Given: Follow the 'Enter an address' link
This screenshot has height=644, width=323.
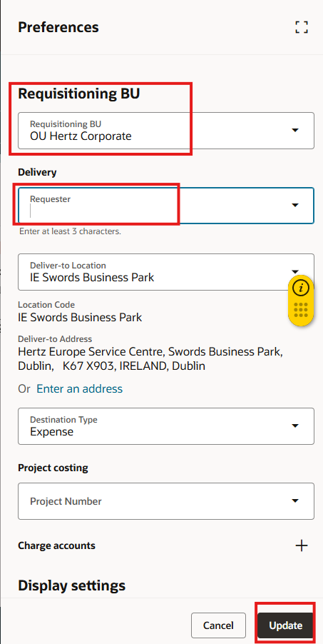Looking at the screenshot, I should [x=80, y=388].
